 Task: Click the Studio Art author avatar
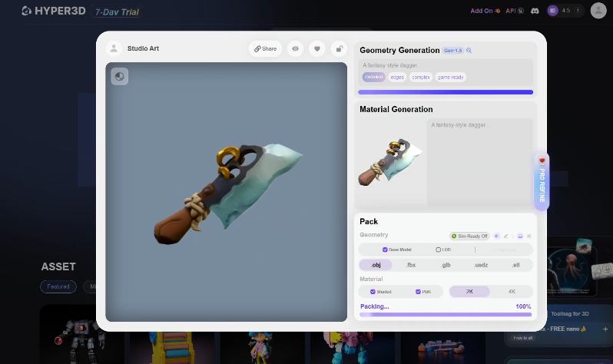(114, 48)
